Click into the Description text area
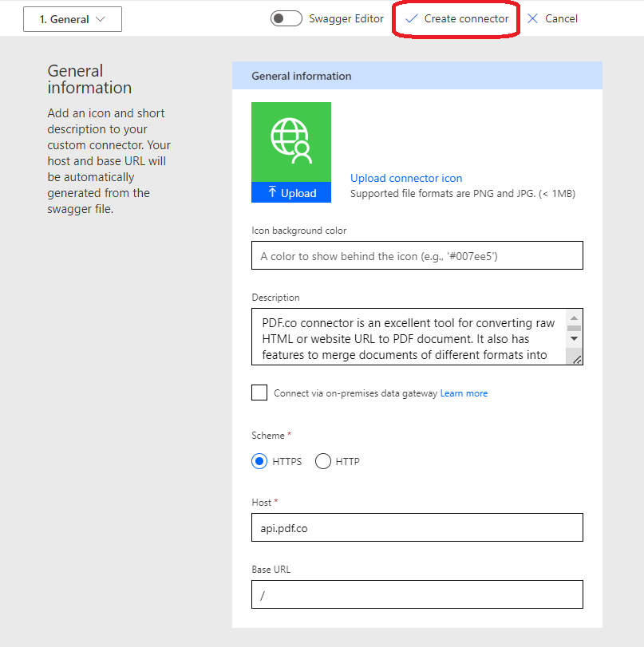The height and width of the screenshot is (647, 644). 409,337
